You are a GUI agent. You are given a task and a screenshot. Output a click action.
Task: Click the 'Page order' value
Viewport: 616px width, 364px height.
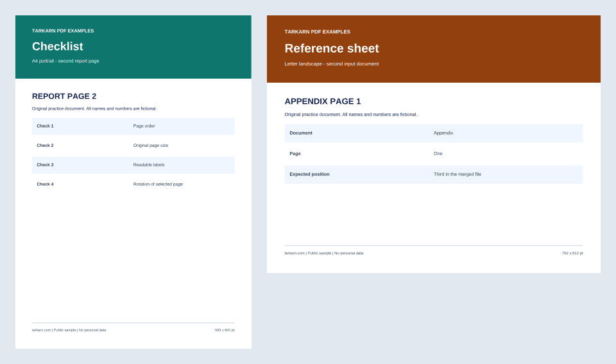(x=144, y=126)
